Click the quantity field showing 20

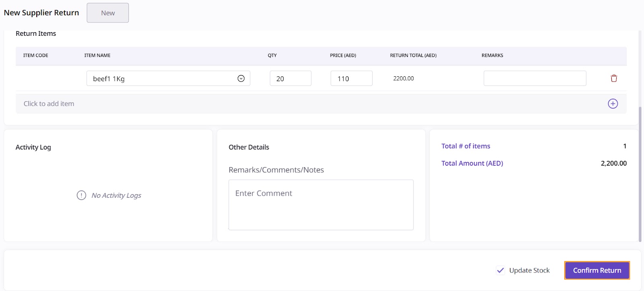[x=290, y=78]
